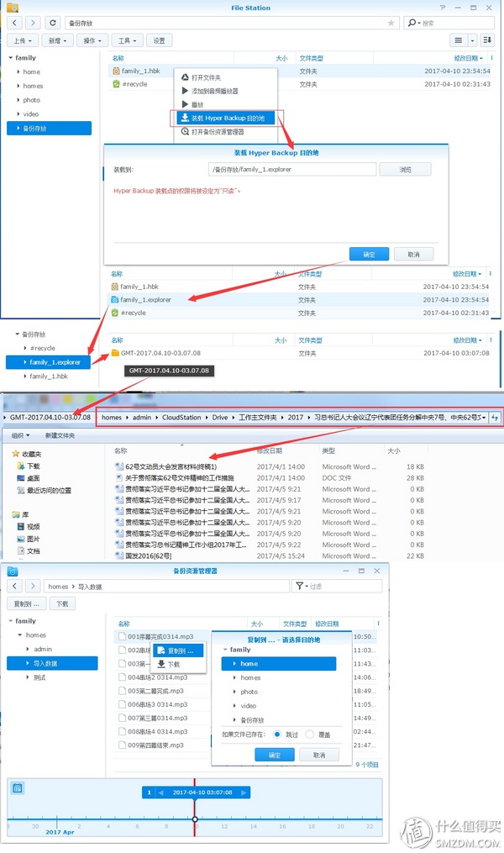Open the calendar icon on the backup timeline
The height and width of the screenshot is (853, 504).
coord(18,788)
